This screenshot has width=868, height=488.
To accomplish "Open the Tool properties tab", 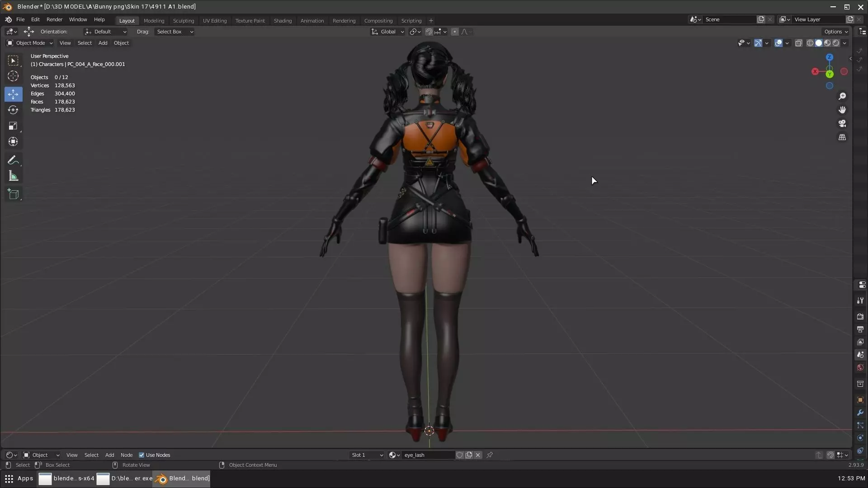I will pos(860,300).
